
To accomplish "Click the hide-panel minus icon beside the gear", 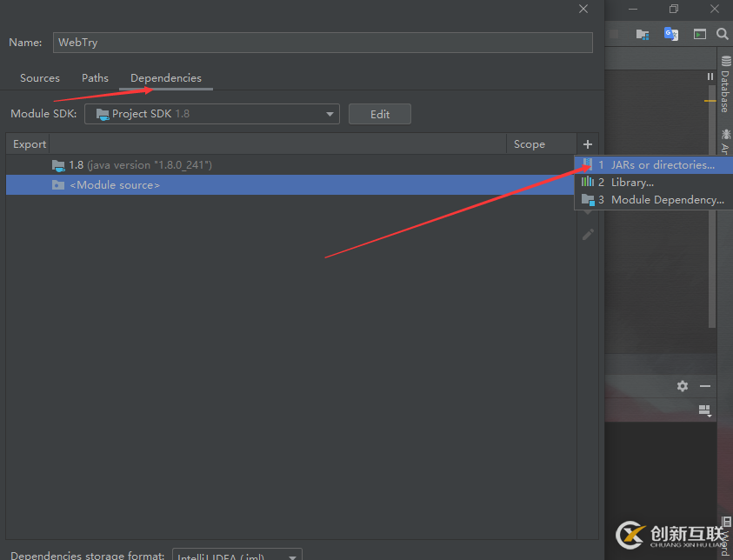I will coord(705,386).
